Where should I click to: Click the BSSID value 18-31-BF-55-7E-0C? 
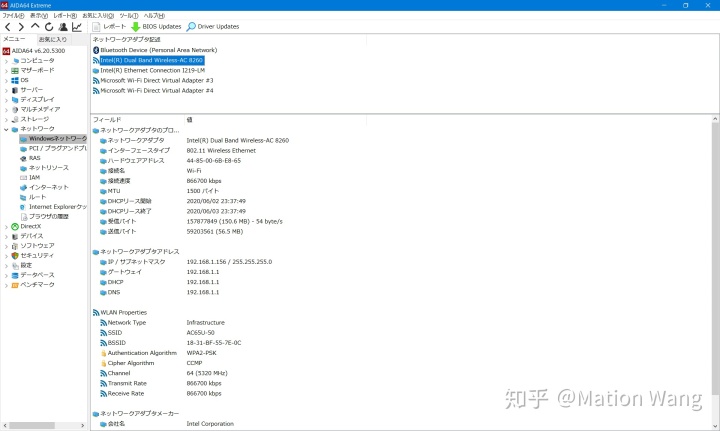click(x=214, y=343)
